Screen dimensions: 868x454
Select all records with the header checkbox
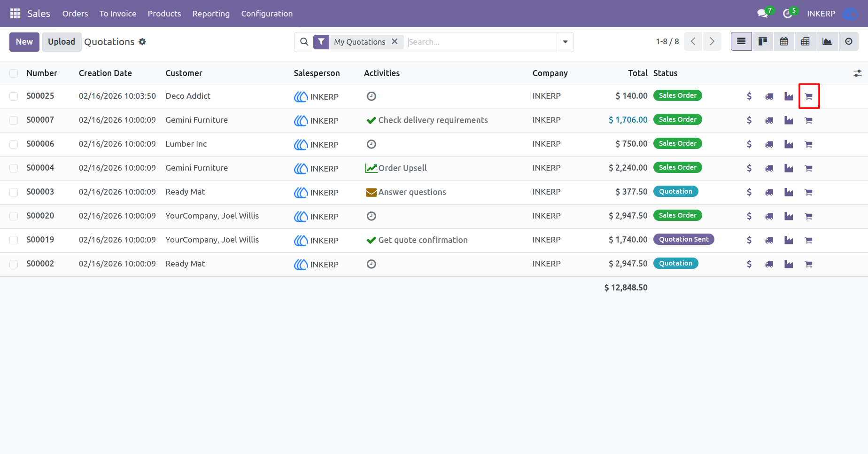click(x=14, y=73)
